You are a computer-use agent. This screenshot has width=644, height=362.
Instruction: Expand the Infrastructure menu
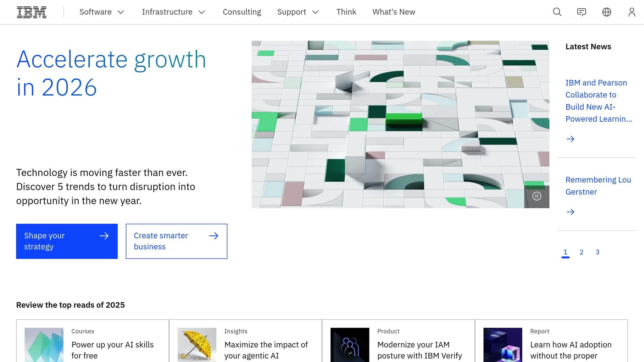point(174,12)
